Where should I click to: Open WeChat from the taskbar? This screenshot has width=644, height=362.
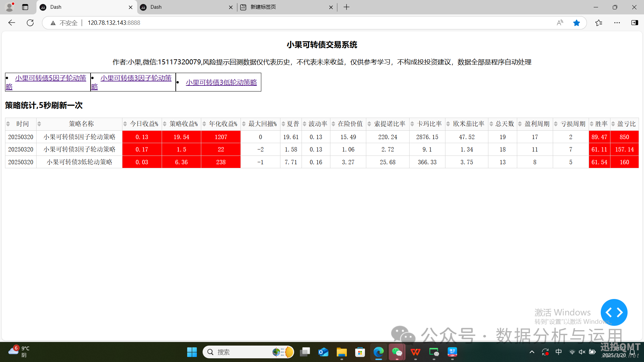tap(397, 352)
